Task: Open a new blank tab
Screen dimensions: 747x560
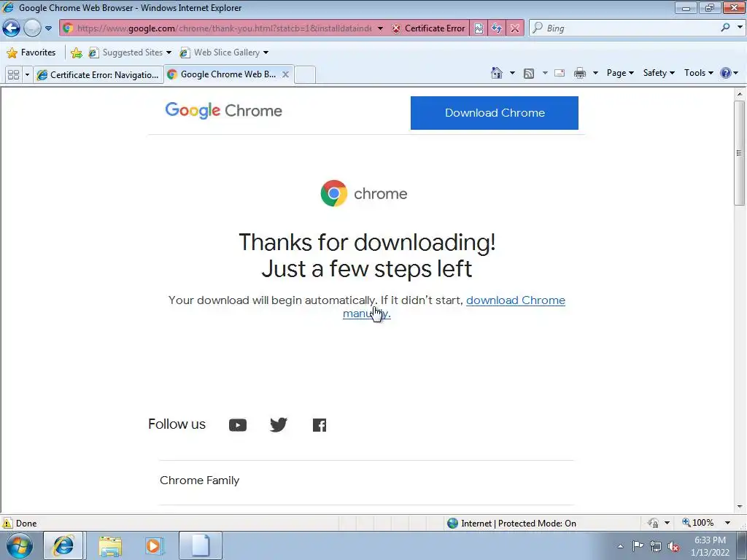Action: click(305, 75)
